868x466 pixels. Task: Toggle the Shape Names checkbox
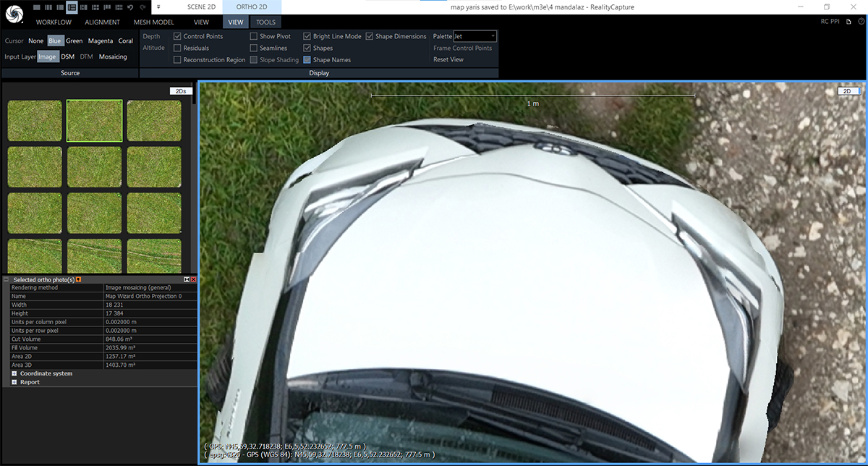coord(307,60)
